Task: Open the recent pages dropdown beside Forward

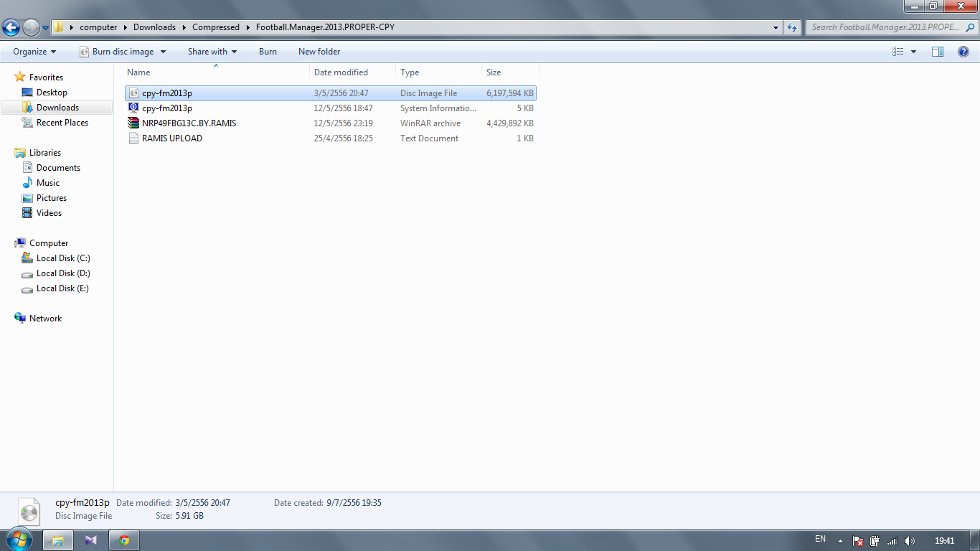Action: click(x=45, y=28)
